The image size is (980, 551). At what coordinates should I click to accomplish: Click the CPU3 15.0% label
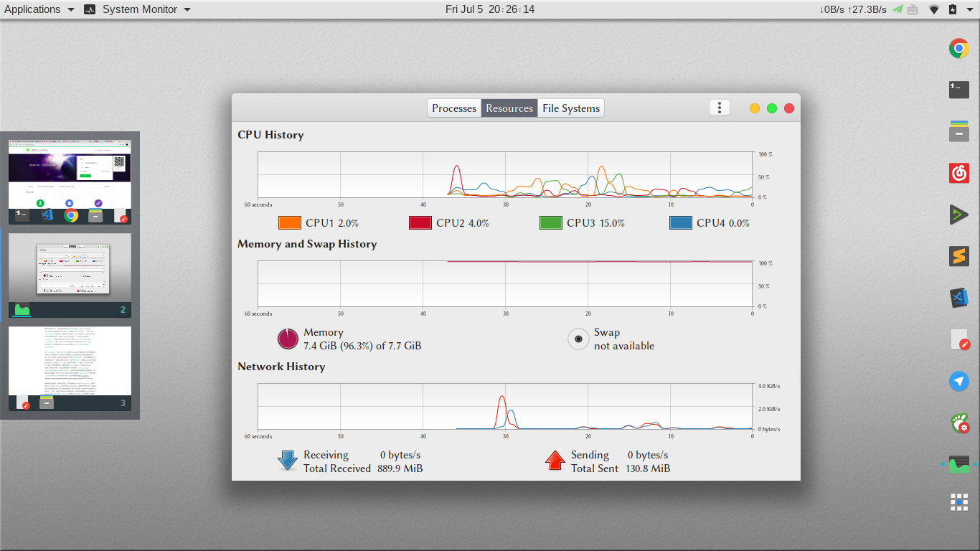pyautogui.click(x=595, y=223)
